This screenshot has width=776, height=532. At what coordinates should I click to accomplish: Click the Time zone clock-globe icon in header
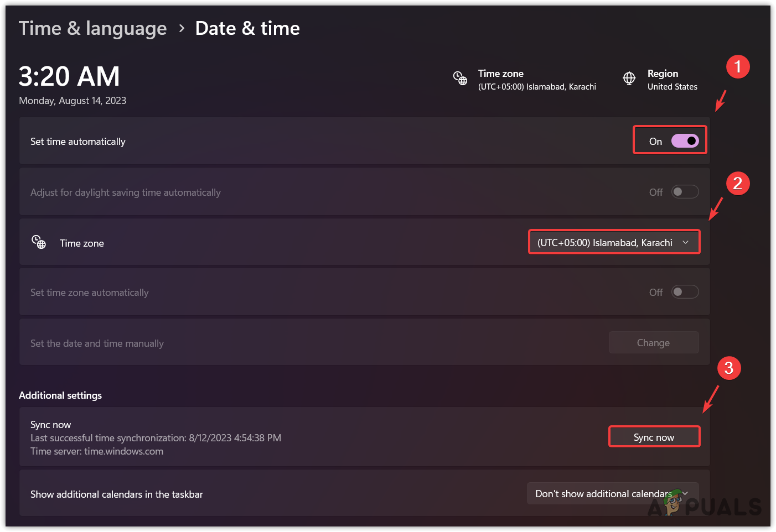pos(460,79)
